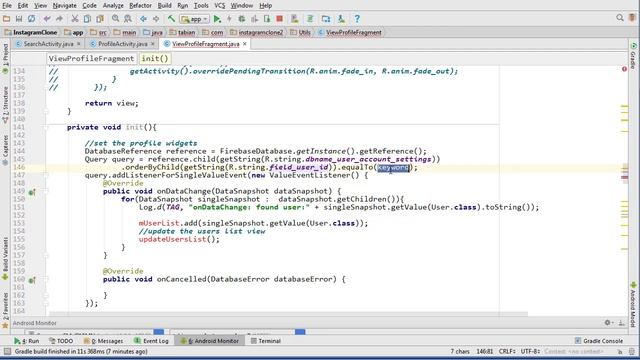Open the File menu
The image size is (640, 360).
click(x=7, y=6)
